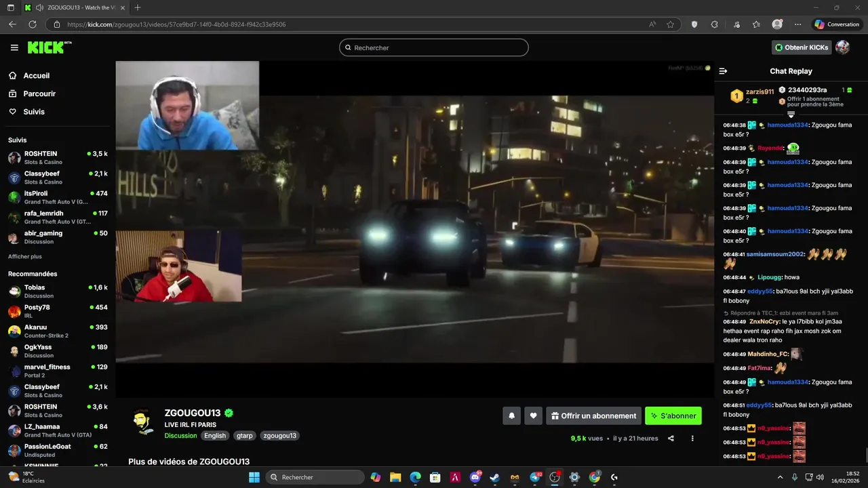The width and height of the screenshot is (868, 488).
Task: Click Offrir un abonnement button
Action: tap(593, 415)
